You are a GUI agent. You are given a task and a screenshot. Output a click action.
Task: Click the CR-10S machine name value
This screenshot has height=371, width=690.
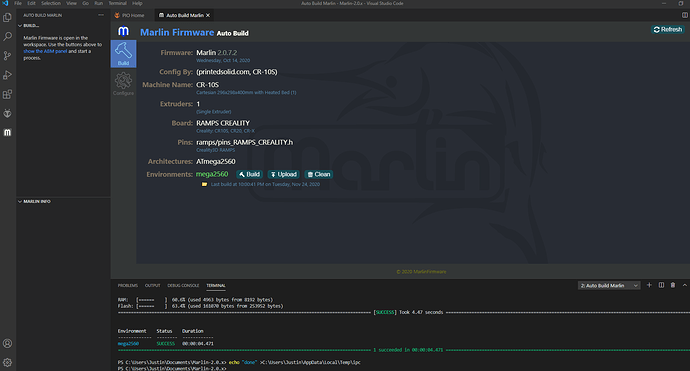pyautogui.click(x=207, y=84)
